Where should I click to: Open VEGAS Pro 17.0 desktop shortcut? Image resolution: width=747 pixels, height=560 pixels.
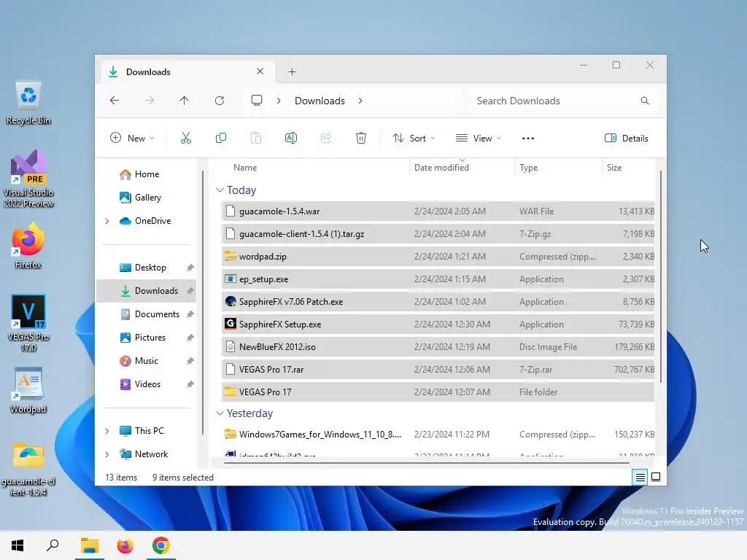click(x=28, y=323)
